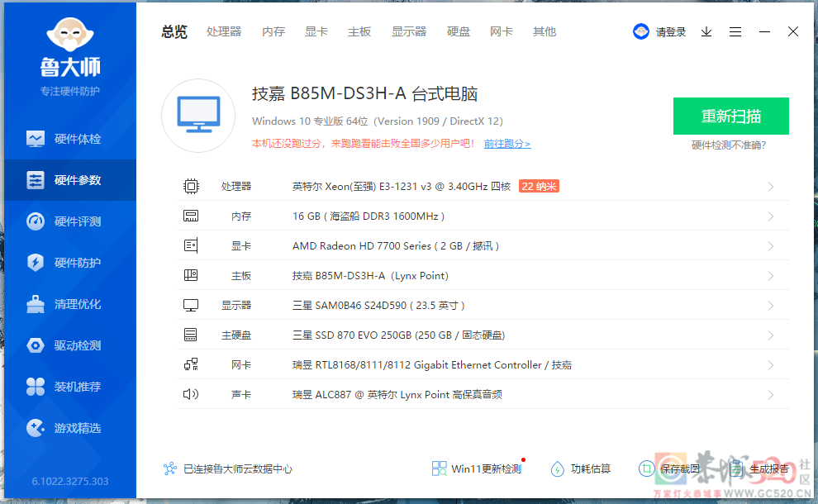Click the 声卡 speaker icon
The height and width of the screenshot is (504, 818).
(191, 394)
